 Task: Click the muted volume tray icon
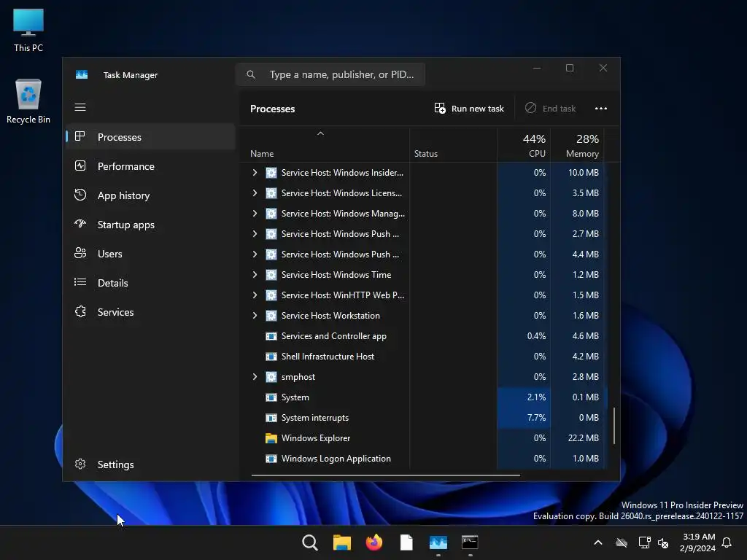[x=662, y=542]
